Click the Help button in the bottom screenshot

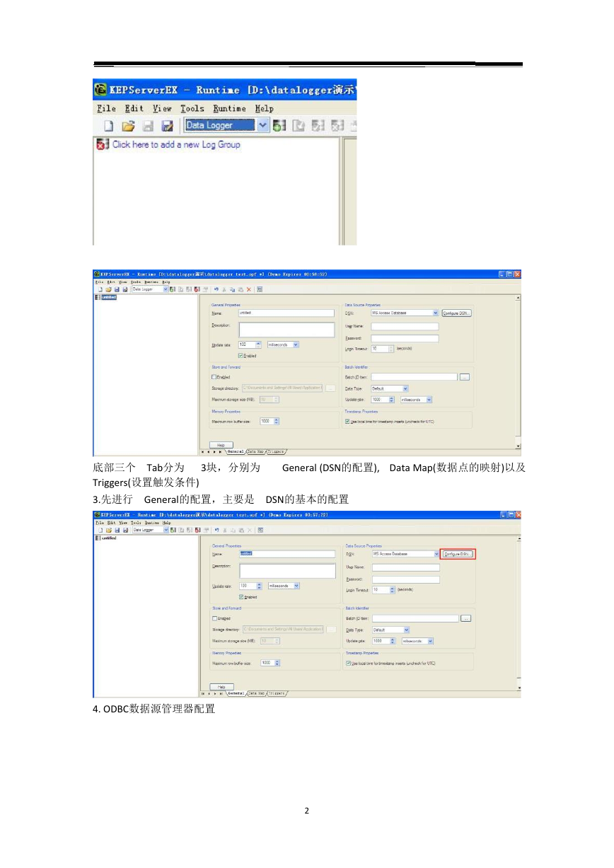click(221, 687)
